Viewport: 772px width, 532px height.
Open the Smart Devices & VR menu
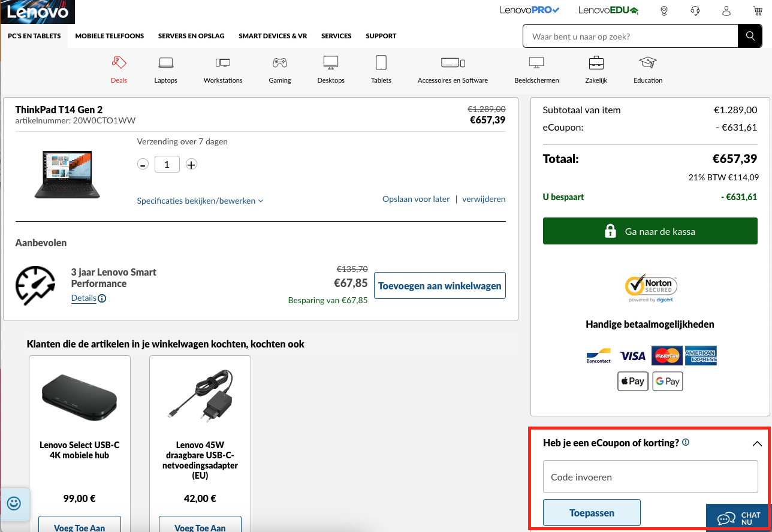pyautogui.click(x=273, y=36)
